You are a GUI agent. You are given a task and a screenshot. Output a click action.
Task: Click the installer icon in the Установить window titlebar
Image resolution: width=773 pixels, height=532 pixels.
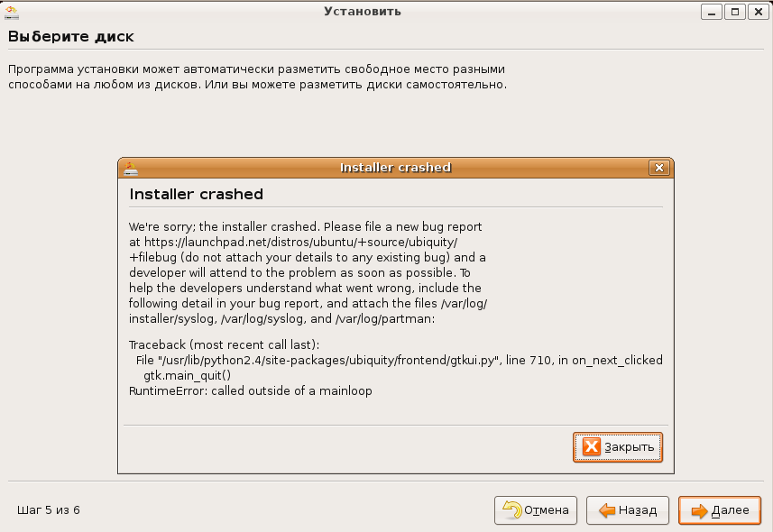(x=12, y=13)
